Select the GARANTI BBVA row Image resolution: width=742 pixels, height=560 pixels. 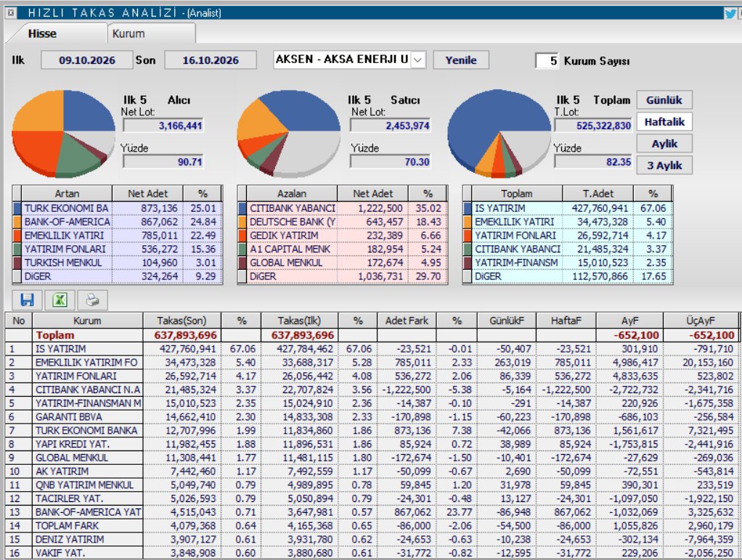pos(372,417)
